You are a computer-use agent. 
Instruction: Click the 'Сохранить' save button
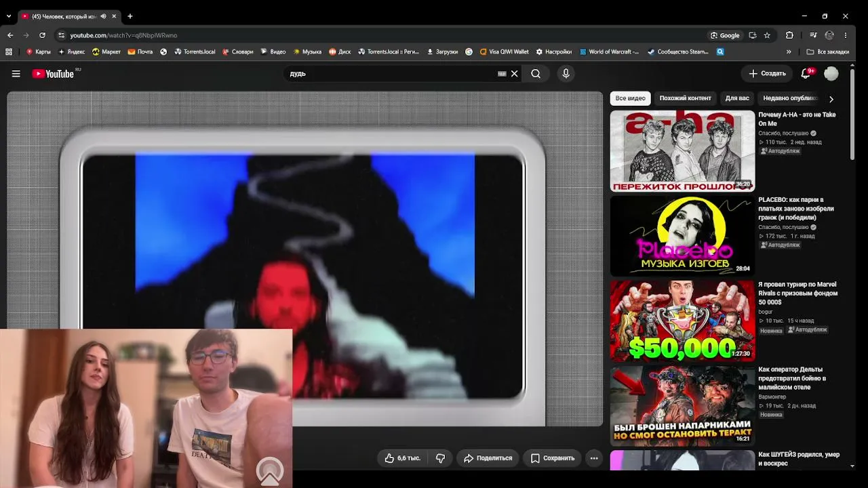[552, 458]
